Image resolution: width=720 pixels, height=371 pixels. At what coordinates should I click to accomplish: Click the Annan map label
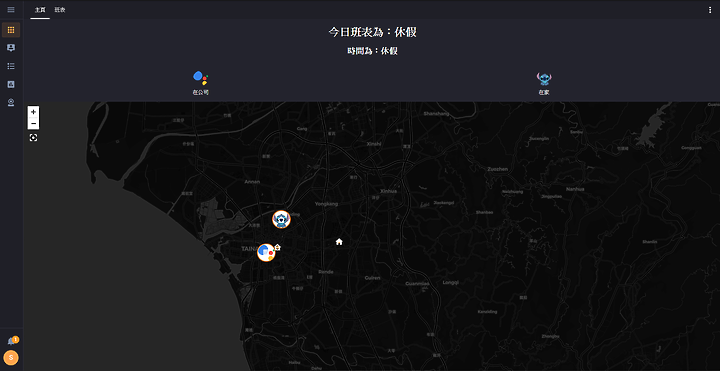point(252,182)
